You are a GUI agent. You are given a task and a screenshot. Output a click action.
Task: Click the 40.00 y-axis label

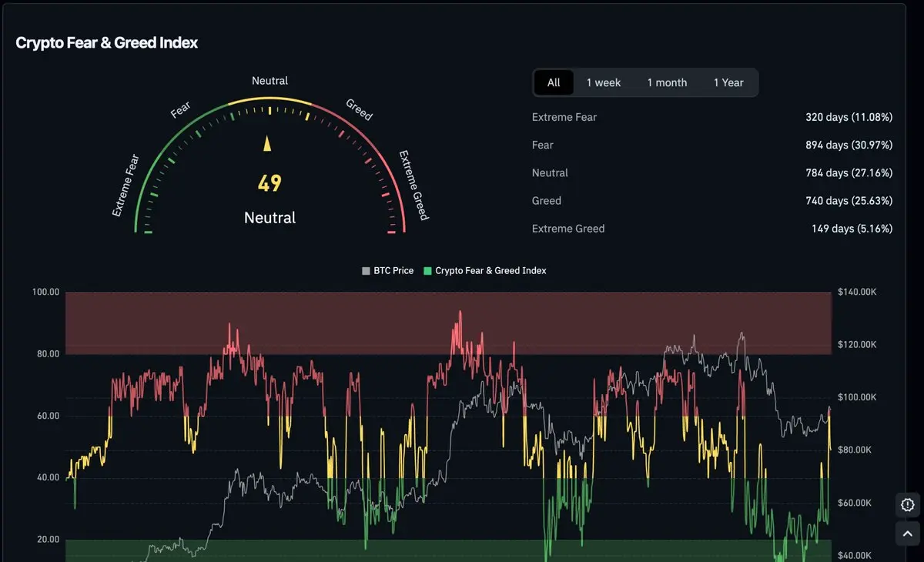tap(46, 477)
